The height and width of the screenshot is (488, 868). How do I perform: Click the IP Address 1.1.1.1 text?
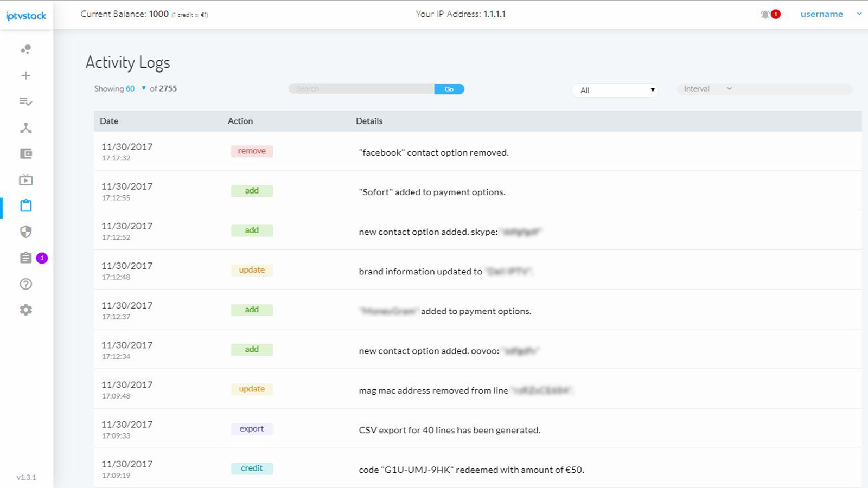pyautogui.click(x=461, y=14)
